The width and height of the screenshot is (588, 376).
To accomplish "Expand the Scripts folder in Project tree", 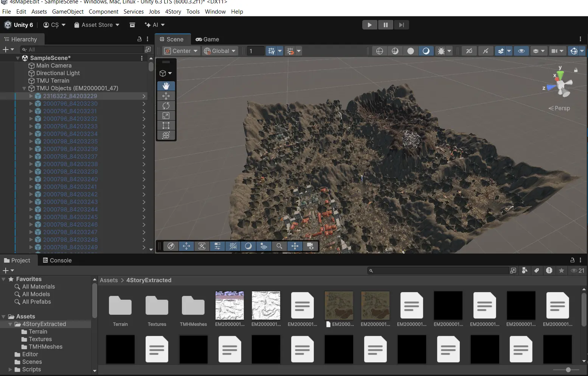I will click(10, 370).
